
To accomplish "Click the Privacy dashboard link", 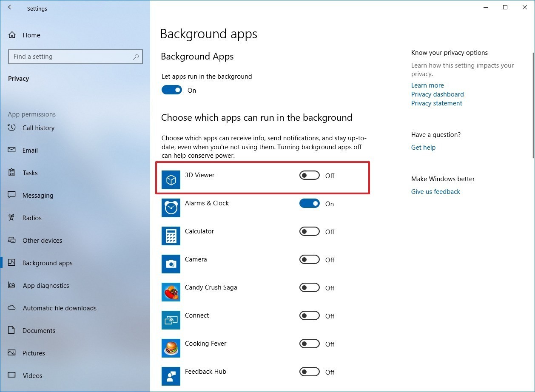I will 437,94.
